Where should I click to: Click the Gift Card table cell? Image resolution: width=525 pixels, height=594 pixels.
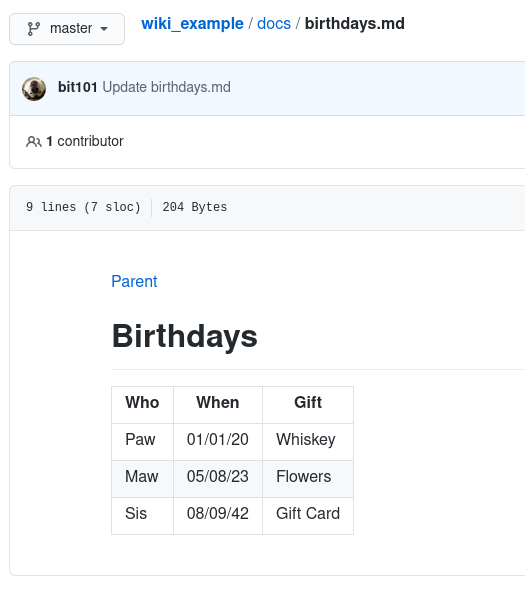point(308,516)
